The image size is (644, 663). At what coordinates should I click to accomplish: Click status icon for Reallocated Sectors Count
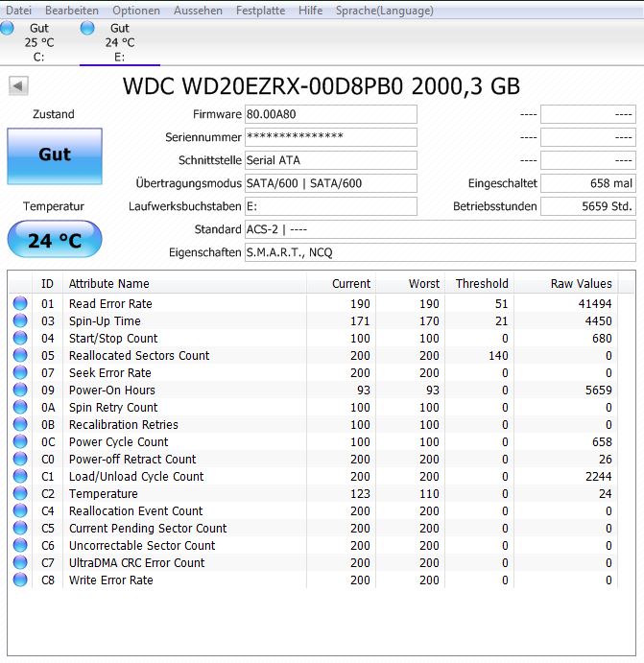(x=20, y=356)
